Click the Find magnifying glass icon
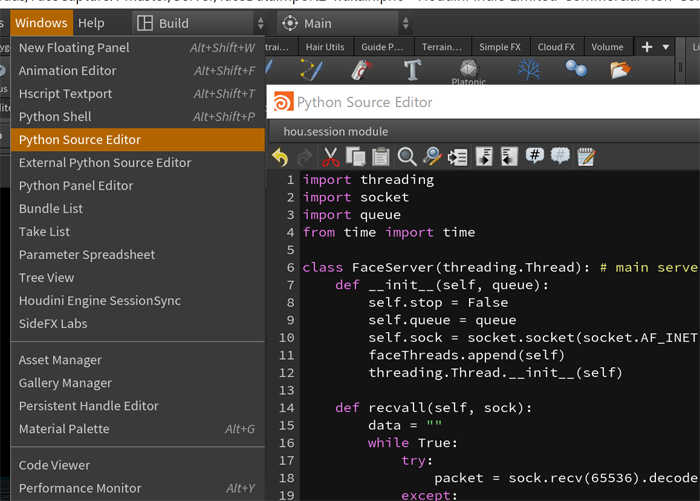This screenshot has height=501, width=700. tap(407, 157)
